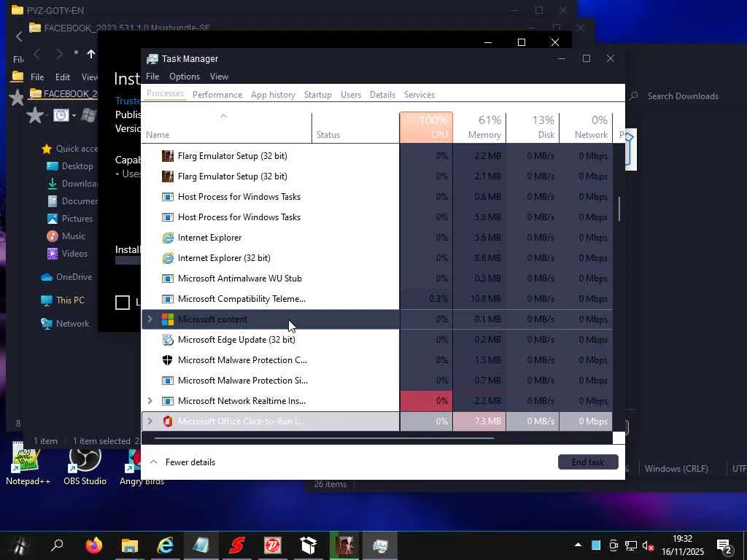Click the Up arrow in Explorer navigation
Viewport: 747px width, 560px height.
[91, 54]
